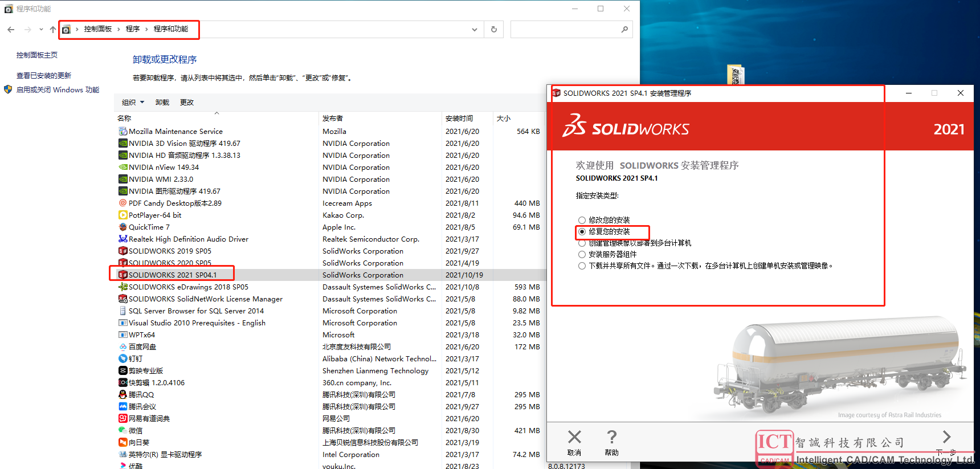Click the NVIDIA 3D Vision driver icon
This screenshot has width=980, height=469.
(x=122, y=143)
